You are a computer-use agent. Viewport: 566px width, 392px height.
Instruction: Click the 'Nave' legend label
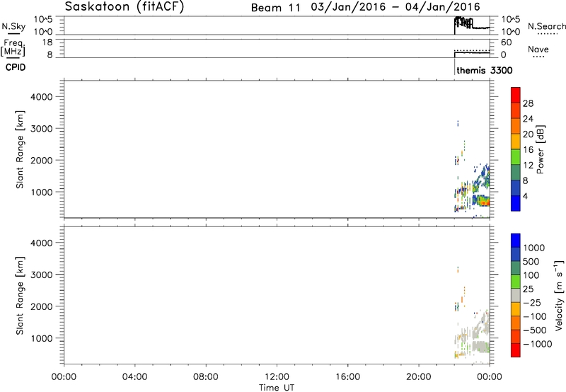[538, 49]
